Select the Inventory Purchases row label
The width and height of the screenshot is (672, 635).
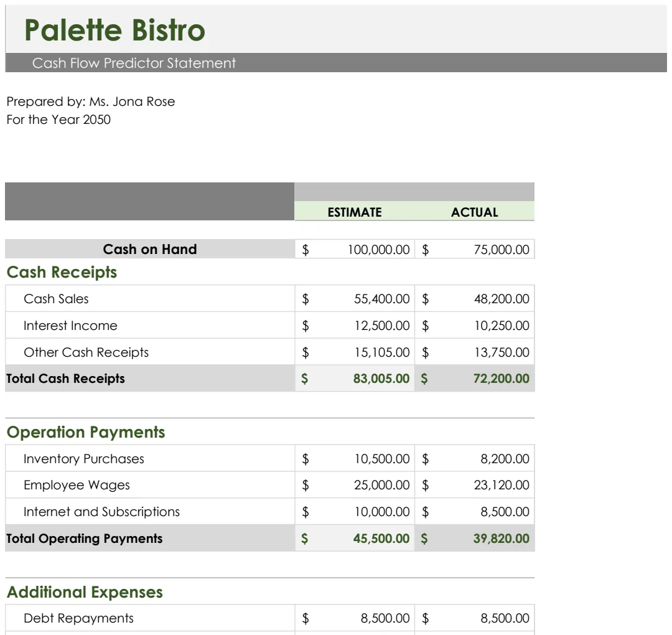[x=84, y=459]
